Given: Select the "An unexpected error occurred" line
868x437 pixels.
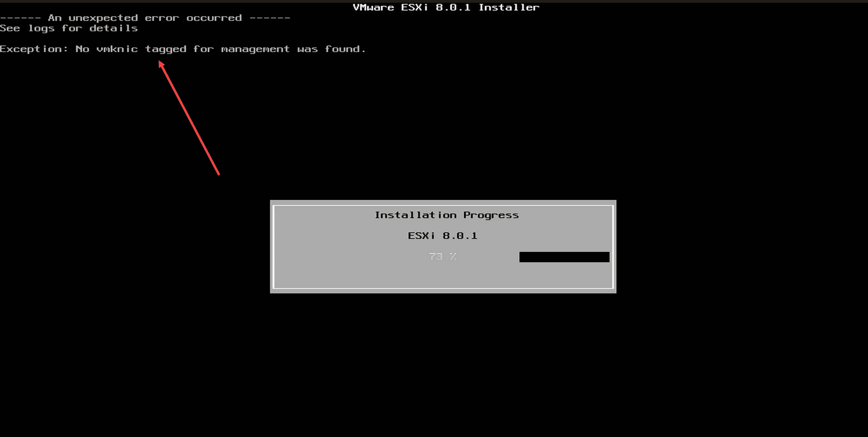Looking at the screenshot, I should click(x=145, y=18).
